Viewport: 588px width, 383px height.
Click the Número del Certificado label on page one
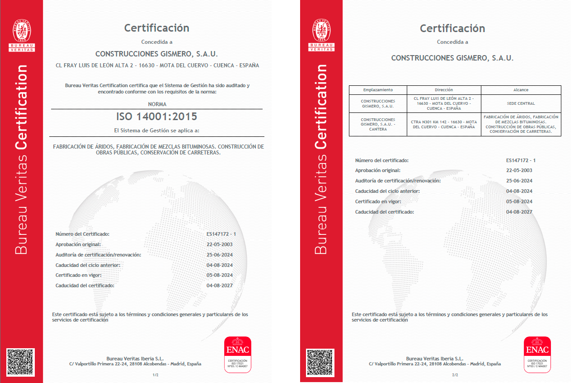click(x=83, y=234)
